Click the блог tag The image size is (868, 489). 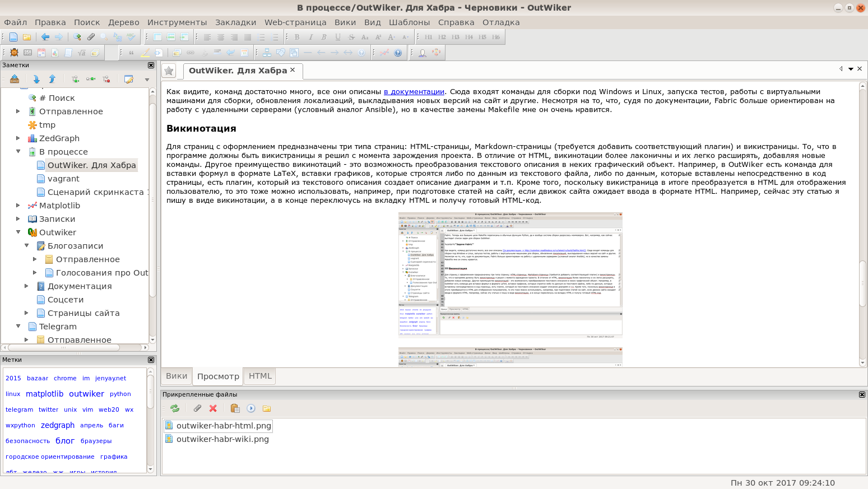click(x=65, y=441)
